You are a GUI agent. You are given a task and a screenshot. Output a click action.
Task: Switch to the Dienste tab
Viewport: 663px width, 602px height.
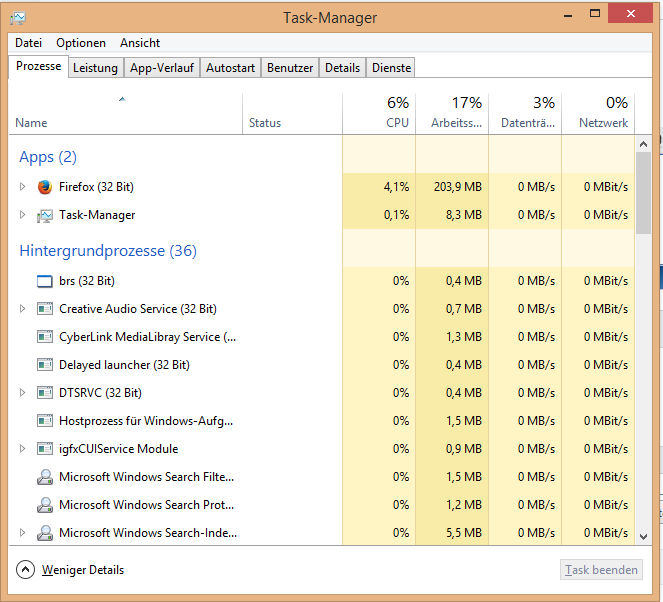pos(392,68)
